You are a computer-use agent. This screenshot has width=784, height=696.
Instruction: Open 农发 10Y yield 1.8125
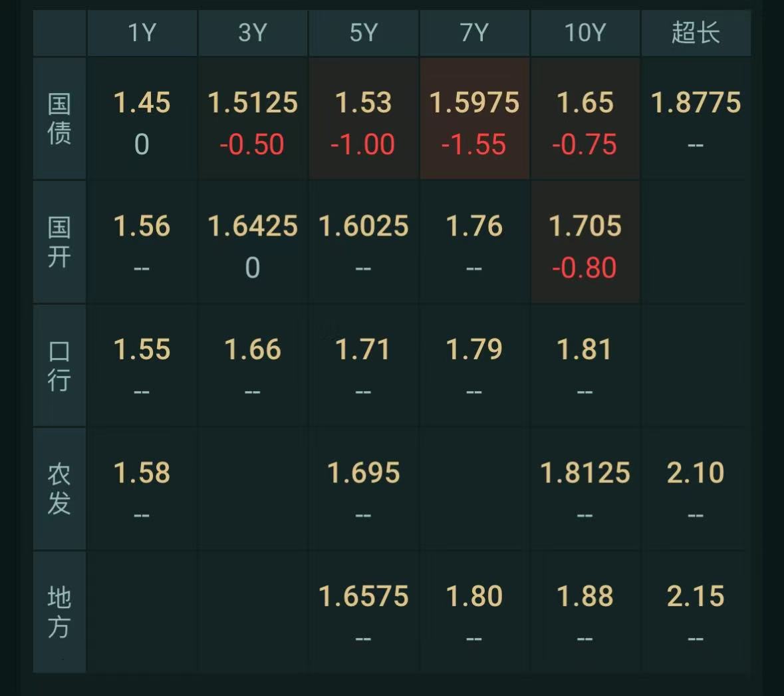click(585, 473)
